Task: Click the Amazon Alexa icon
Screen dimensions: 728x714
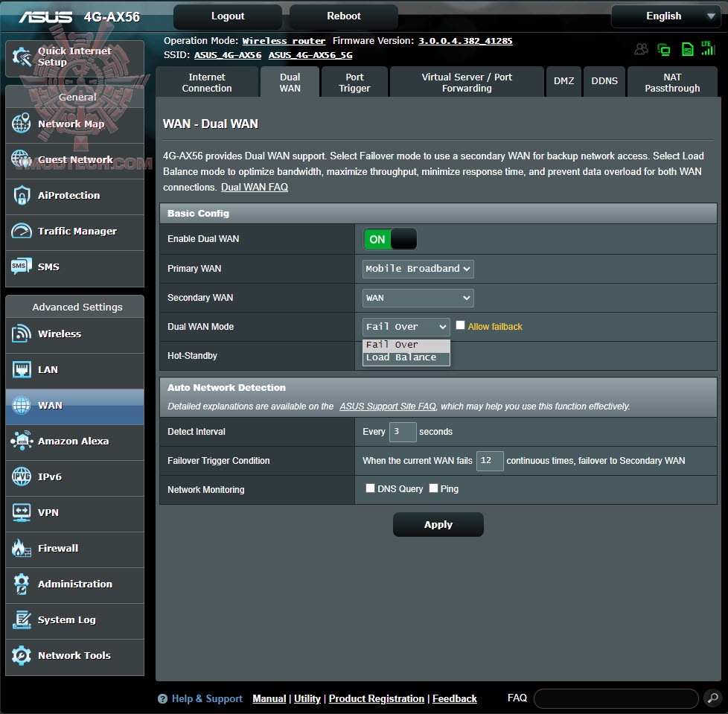Action: click(x=22, y=441)
